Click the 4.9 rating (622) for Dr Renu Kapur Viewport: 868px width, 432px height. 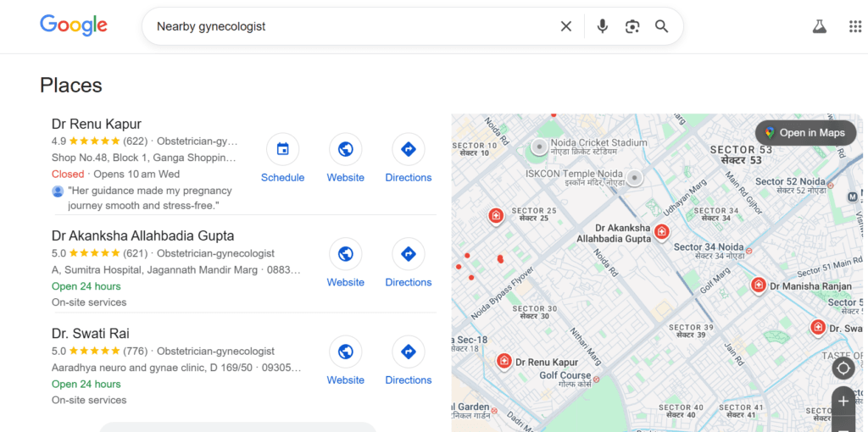point(100,141)
